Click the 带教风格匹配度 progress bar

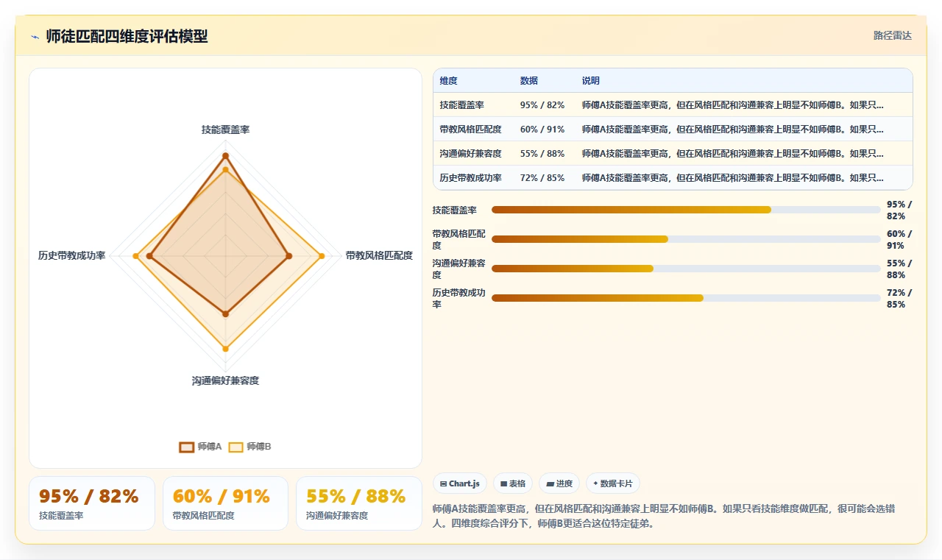(686, 239)
